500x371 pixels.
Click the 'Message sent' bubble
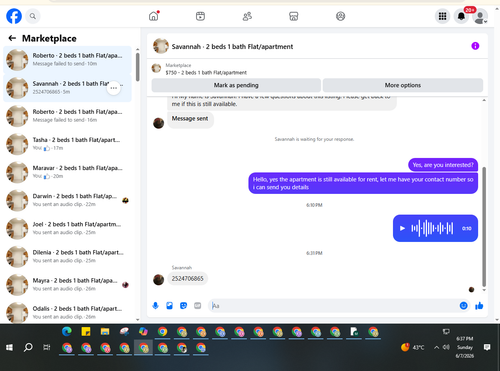[x=190, y=119]
